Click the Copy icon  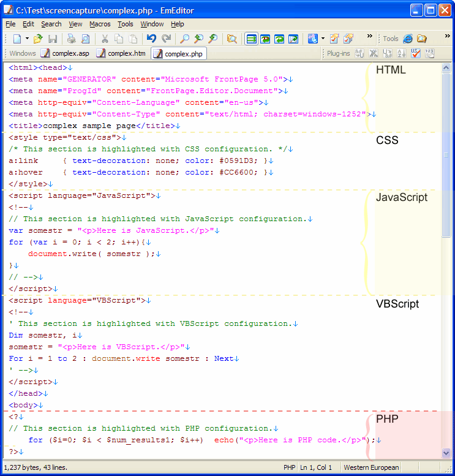tap(119, 39)
